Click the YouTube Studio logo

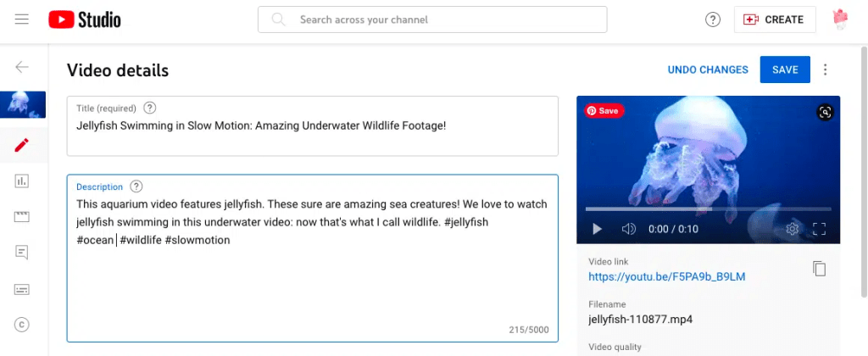tap(85, 19)
